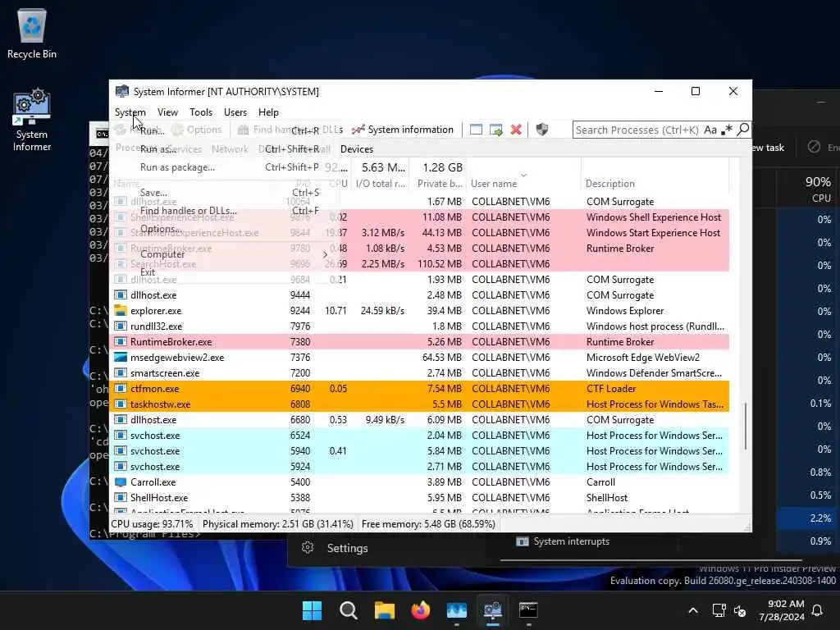Image resolution: width=840 pixels, height=630 pixels.
Task: Click the magnifier icon in search box
Action: [742, 130]
